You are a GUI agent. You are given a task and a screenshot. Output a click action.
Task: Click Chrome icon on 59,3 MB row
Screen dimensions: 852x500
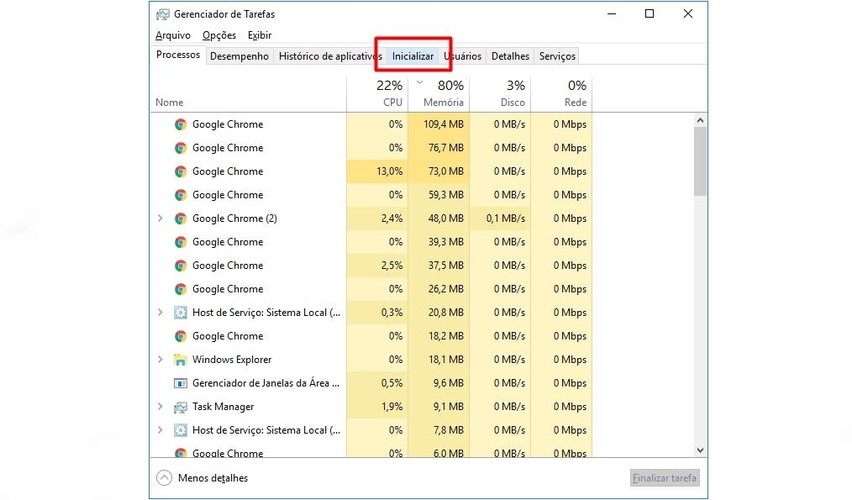(x=180, y=195)
